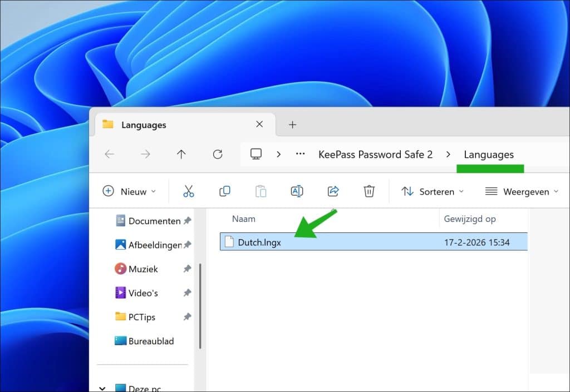Delete the file with the trash icon
Image resolution: width=570 pixels, height=392 pixels.
coord(368,191)
